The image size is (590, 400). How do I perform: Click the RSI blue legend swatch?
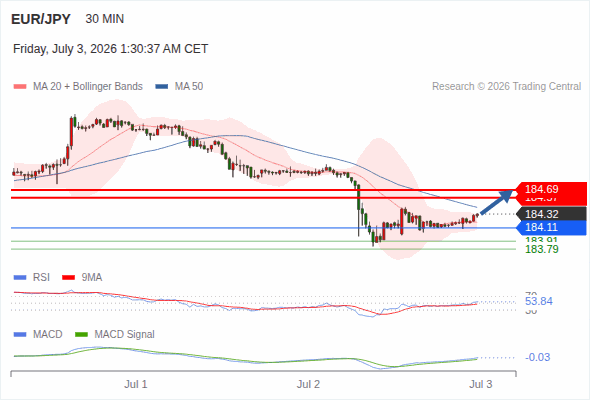coord(20,278)
